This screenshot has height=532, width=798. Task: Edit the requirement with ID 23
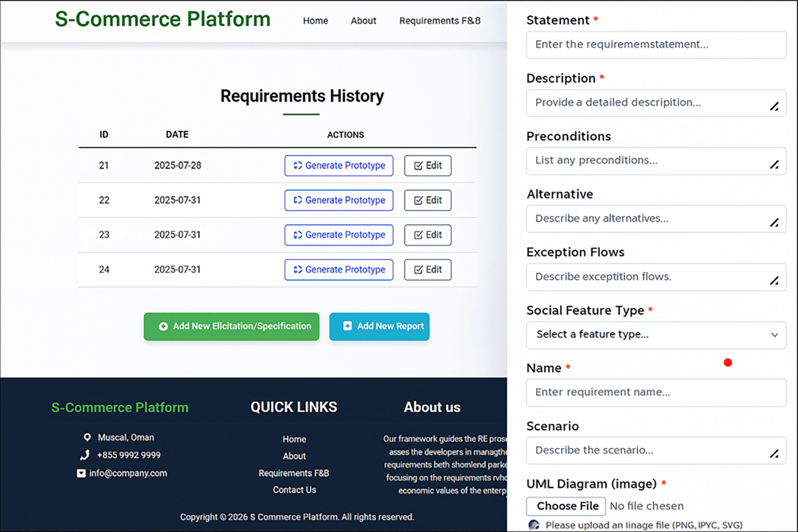pos(427,235)
